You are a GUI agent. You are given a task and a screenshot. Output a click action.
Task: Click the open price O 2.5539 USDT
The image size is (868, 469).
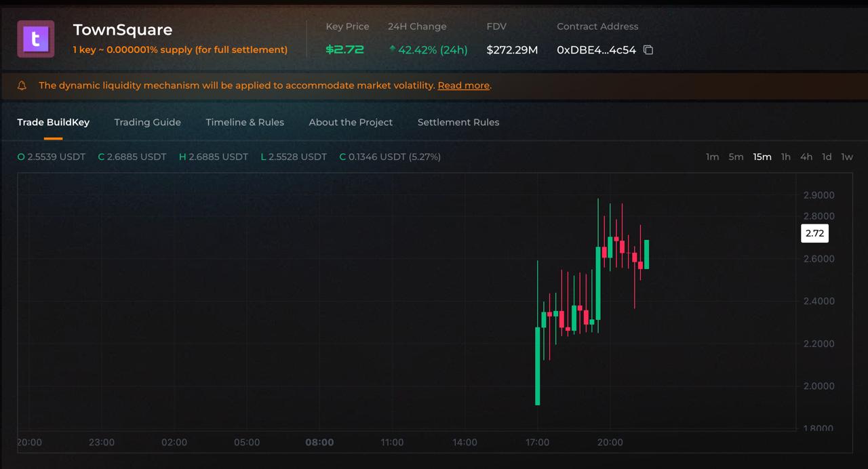click(x=52, y=157)
